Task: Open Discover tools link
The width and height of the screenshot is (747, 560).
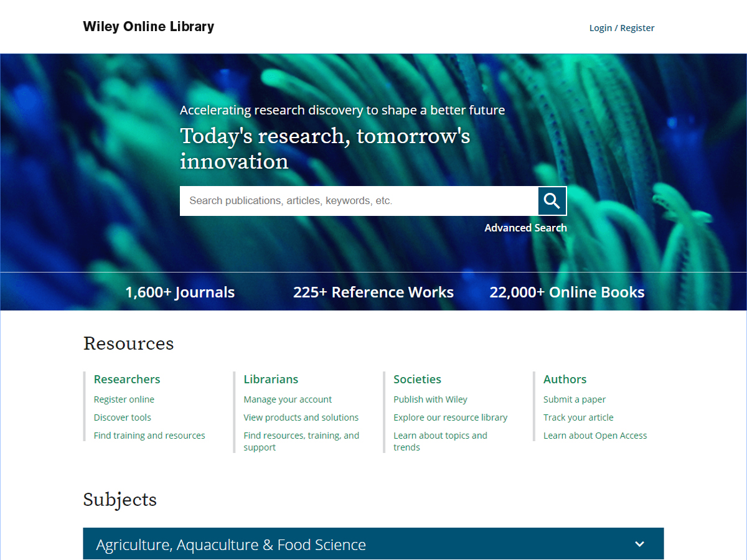Action: tap(123, 418)
